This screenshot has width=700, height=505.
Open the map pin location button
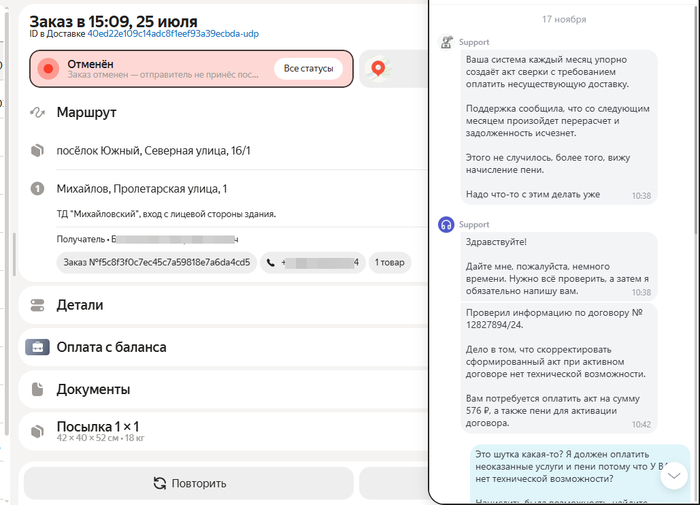[x=378, y=69]
